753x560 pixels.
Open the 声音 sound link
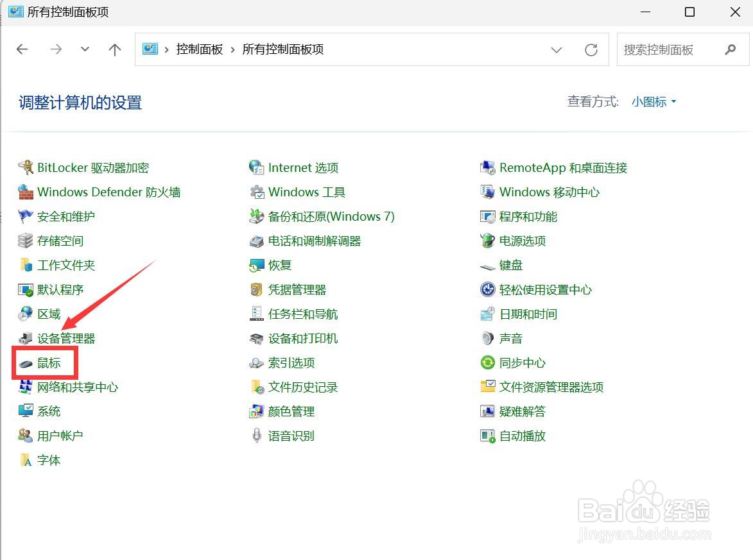511,338
